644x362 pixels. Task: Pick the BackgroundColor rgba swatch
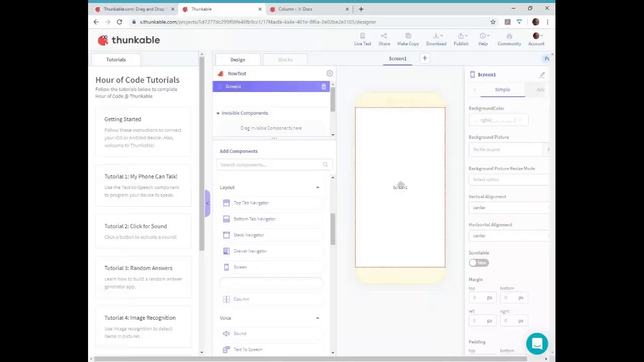click(x=499, y=120)
